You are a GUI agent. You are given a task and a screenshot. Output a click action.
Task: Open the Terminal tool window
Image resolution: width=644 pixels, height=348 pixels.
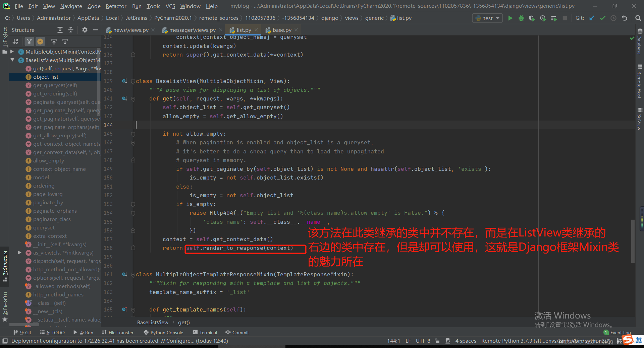(x=205, y=332)
